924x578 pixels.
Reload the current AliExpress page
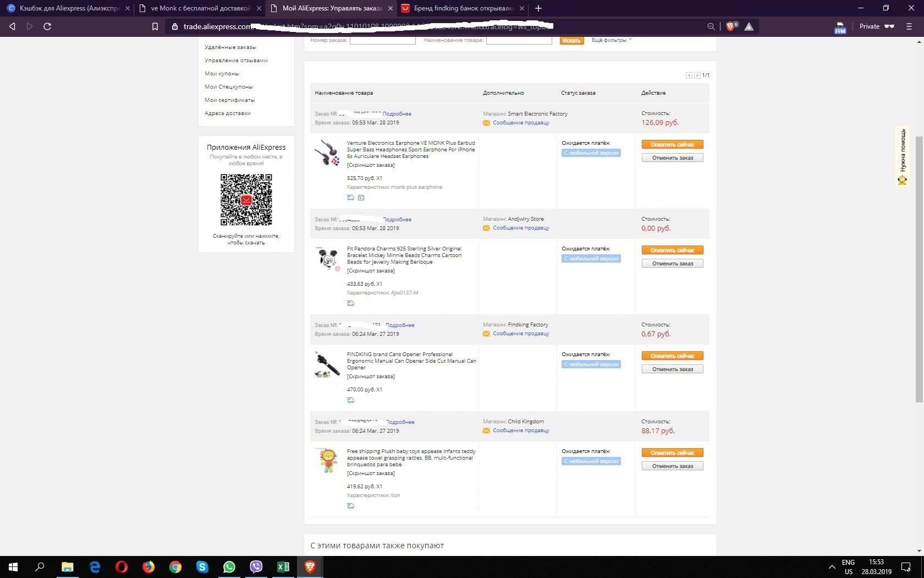[47, 26]
